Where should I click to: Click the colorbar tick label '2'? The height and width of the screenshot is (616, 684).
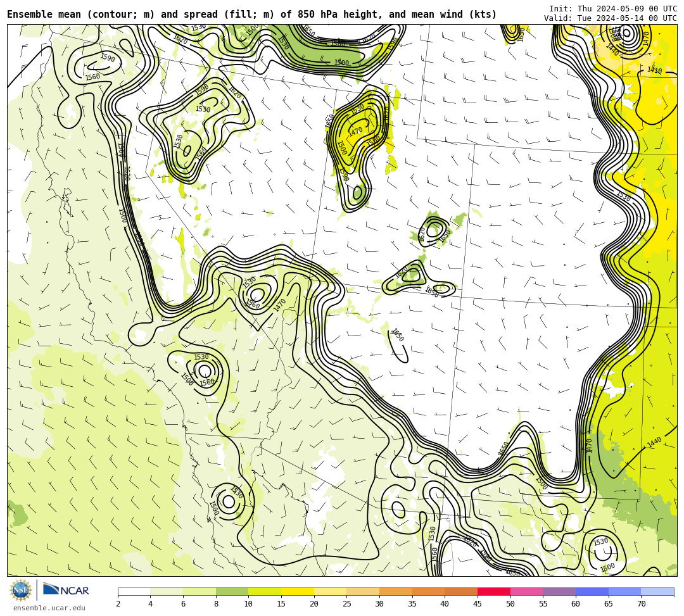(118, 604)
